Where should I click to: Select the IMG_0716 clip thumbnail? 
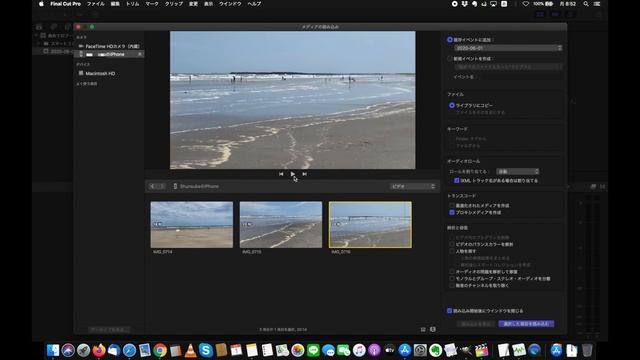click(370, 224)
